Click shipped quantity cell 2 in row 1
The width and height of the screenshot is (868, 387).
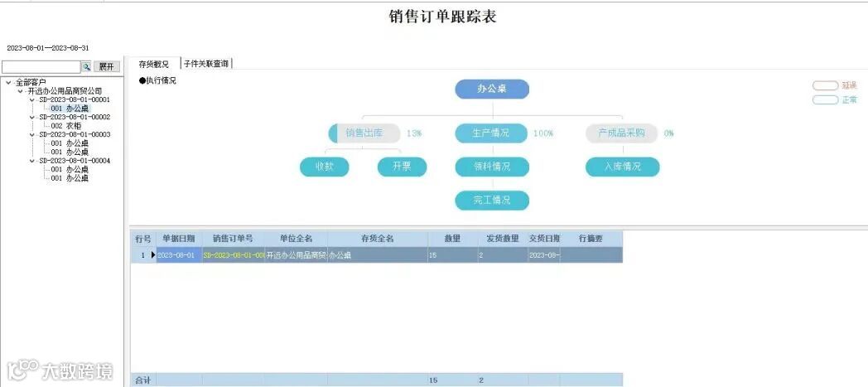503,255
